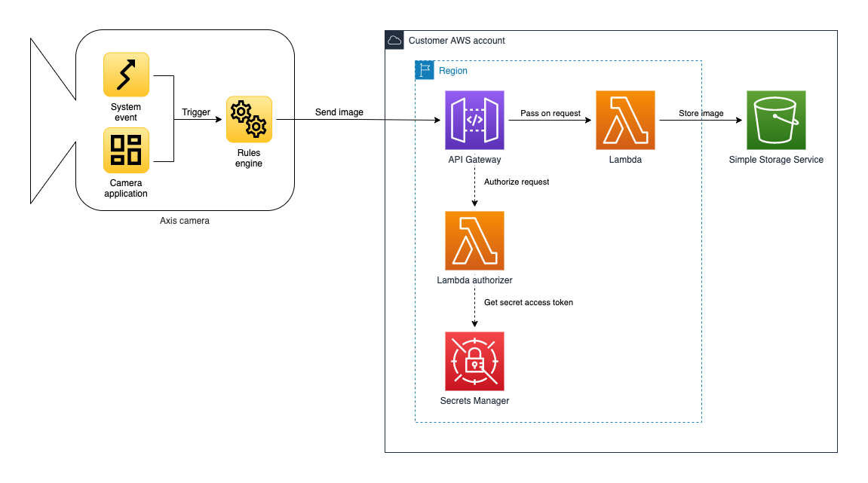Screen dimensions: 868x483
Task: Select the 'Rules engine' caption
Action: [249, 157]
